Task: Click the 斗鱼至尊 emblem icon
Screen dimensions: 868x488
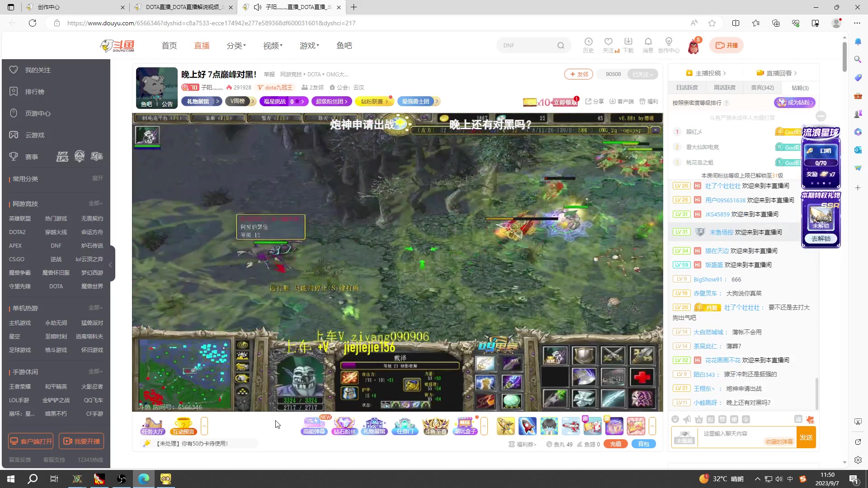Action: [435, 426]
